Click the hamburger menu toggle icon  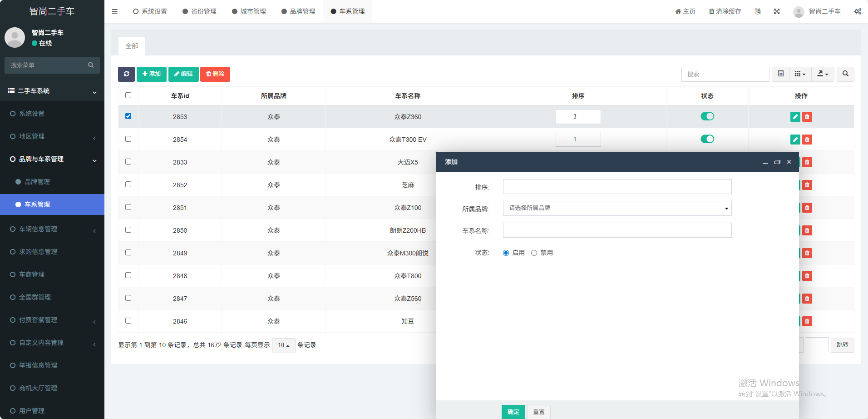coord(115,11)
